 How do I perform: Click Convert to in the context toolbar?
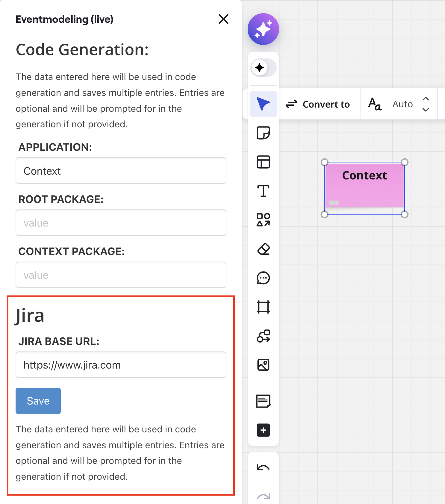[x=318, y=104]
